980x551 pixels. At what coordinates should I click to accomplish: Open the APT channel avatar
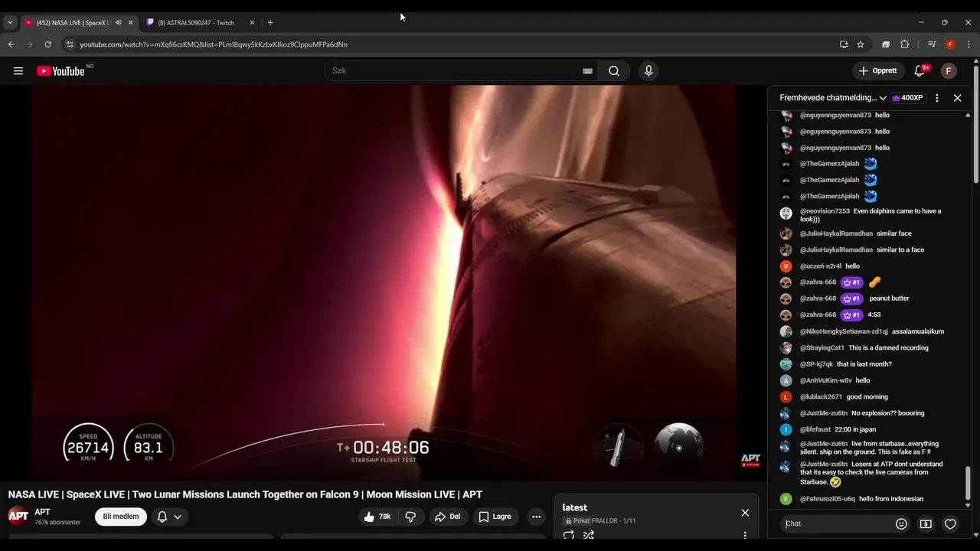[x=18, y=516]
